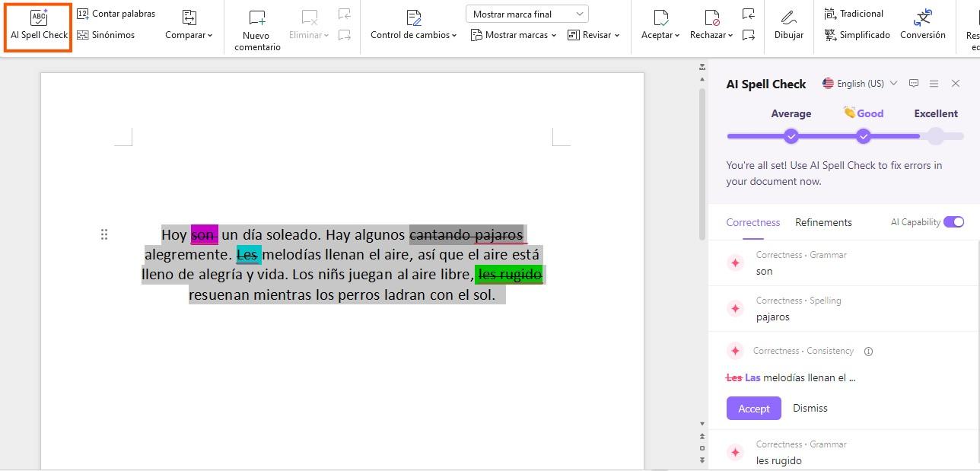This screenshot has height=471, width=980.
Task: Accept the Les to Las correction
Action: 752,408
